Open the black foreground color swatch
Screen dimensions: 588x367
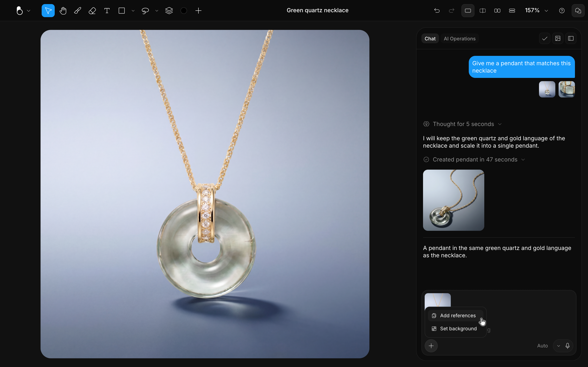point(184,11)
